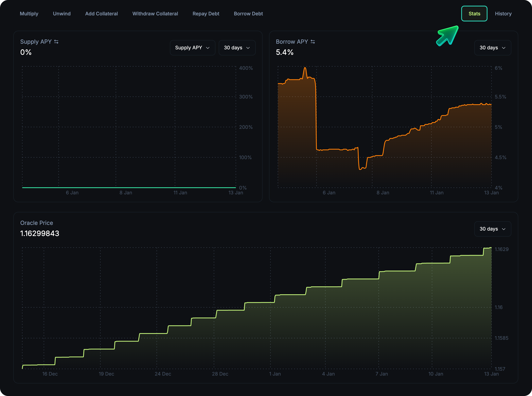Switch to Borrow Debt tab
The height and width of the screenshot is (396, 532).
(248, 14)
